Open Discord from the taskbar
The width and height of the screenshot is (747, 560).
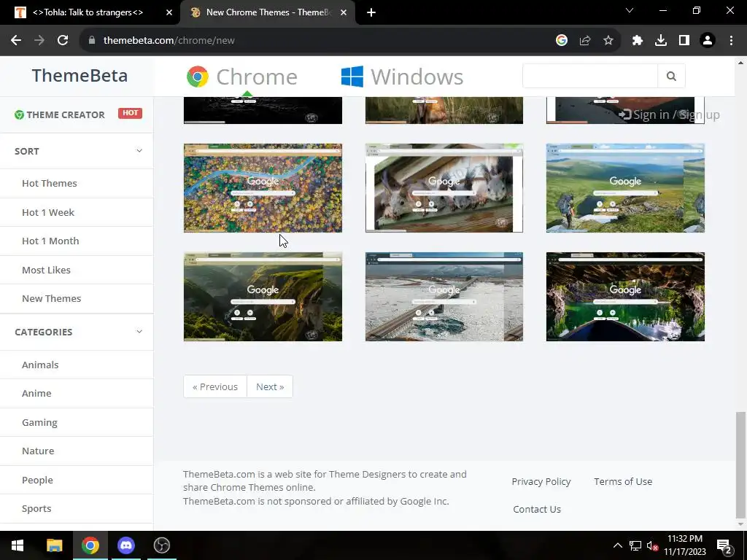(126, 545)
